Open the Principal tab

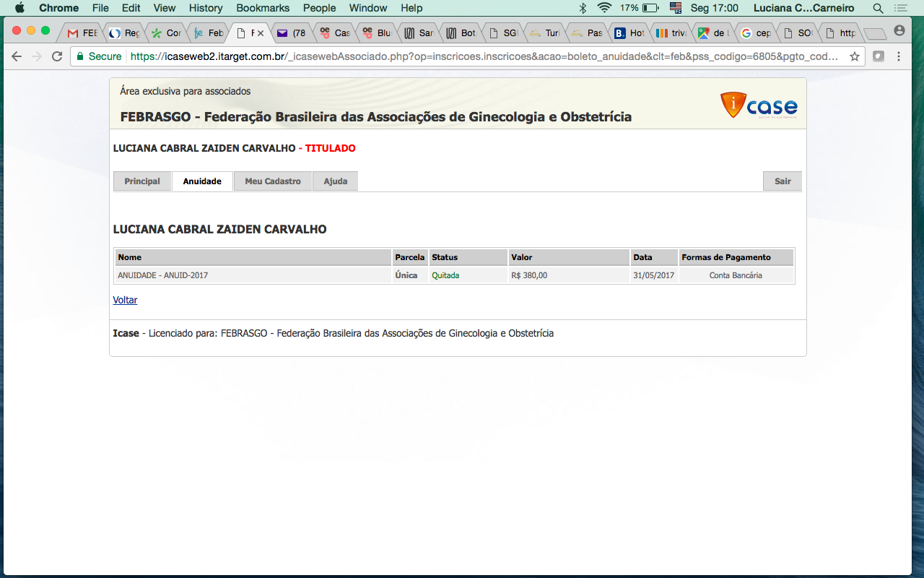(142, 181)
